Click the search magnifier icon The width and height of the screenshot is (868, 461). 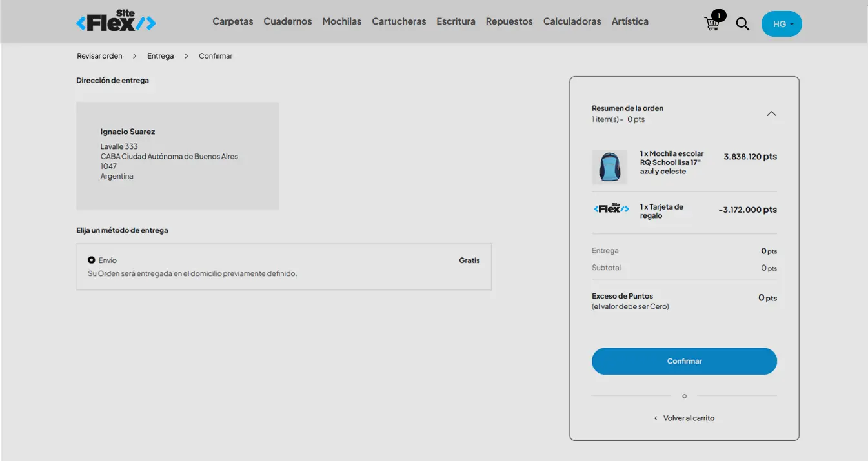(743, 24)
